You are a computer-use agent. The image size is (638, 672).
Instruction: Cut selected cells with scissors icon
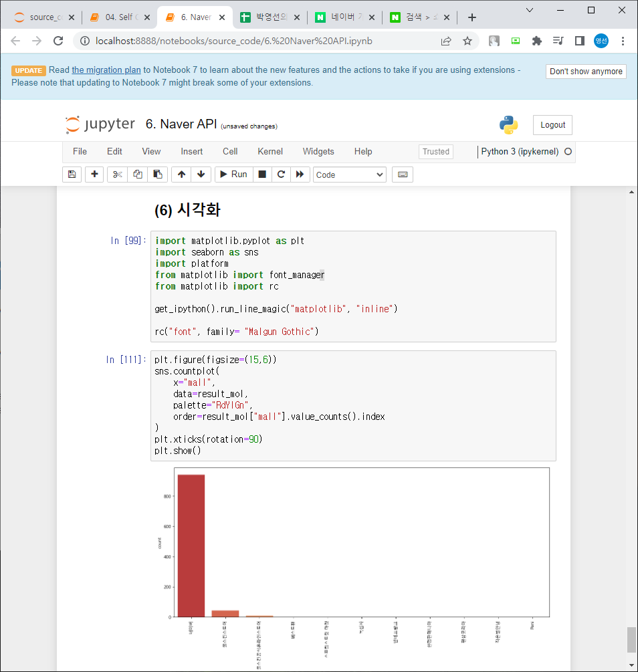coord(118,175)
